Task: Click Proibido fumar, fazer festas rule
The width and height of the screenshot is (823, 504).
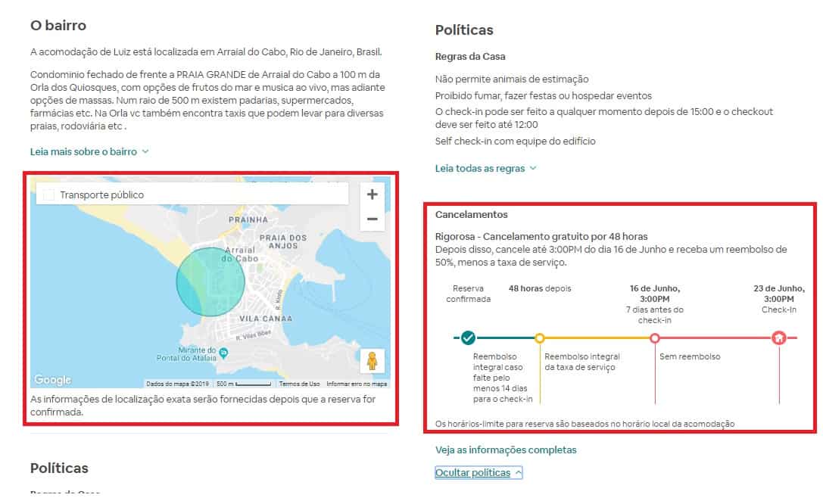Action: click(544, 96)
